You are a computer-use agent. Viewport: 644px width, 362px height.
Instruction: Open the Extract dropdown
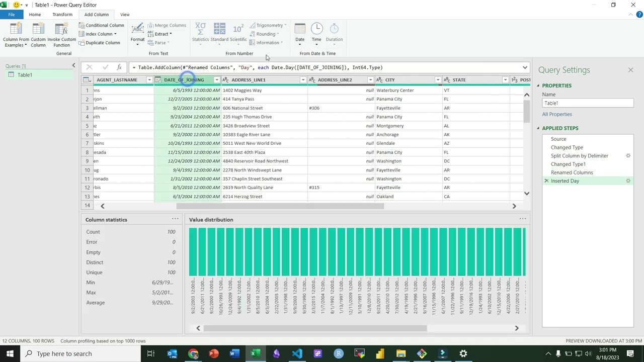[170, 34]
